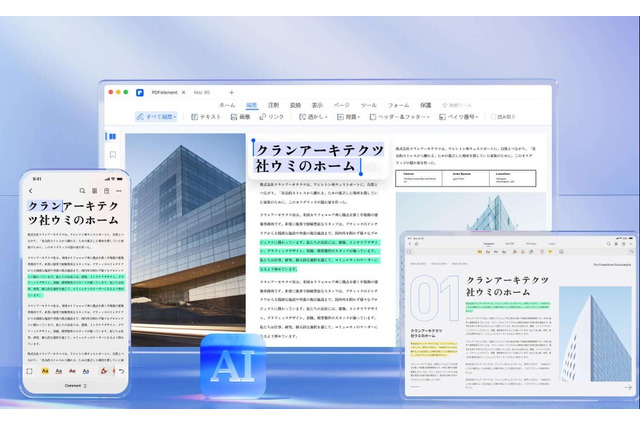640x426 pixels.
Task: Select underline Aa tool on phone
Action: (x=59, y=371)
